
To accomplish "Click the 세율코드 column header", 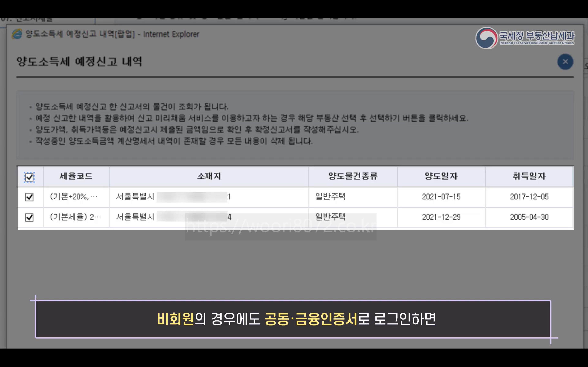I will click(x=76, y=176).
